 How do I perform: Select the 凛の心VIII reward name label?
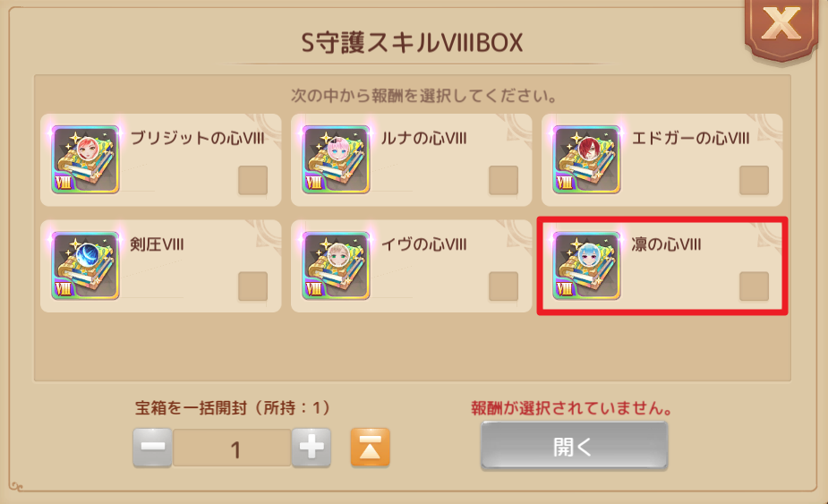[x=666, y=244]
